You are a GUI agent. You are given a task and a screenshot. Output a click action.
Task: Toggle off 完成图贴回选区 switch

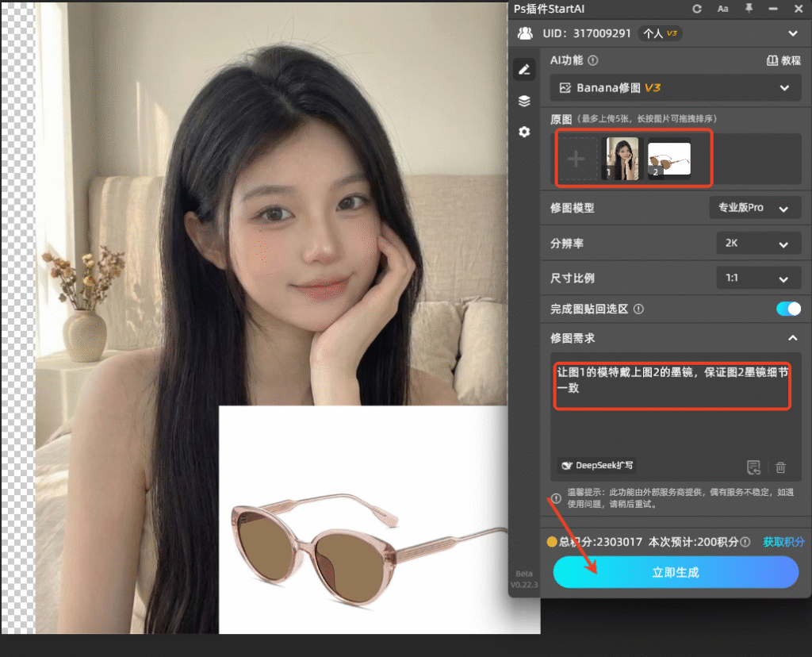click(x=789, y=309)
